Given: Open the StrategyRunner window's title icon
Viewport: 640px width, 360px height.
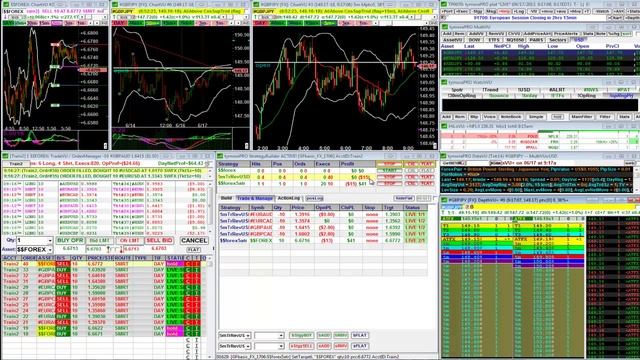Looking at the screenshot, I should click(220, 156).
